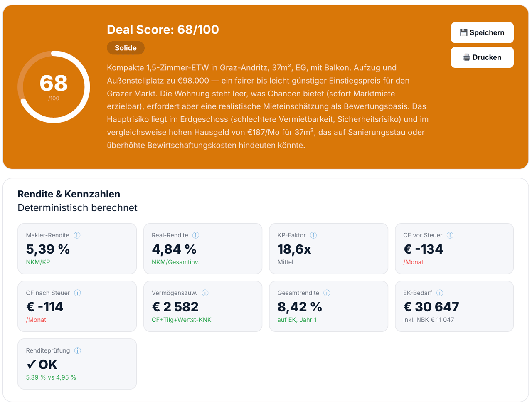
Task: Click the Drucken button
Action: click(x=482, y=57)
